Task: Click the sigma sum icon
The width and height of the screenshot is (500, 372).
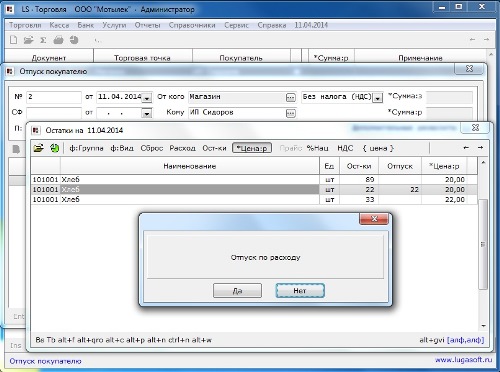Action: pyautogui.click(x=43, y=40)
